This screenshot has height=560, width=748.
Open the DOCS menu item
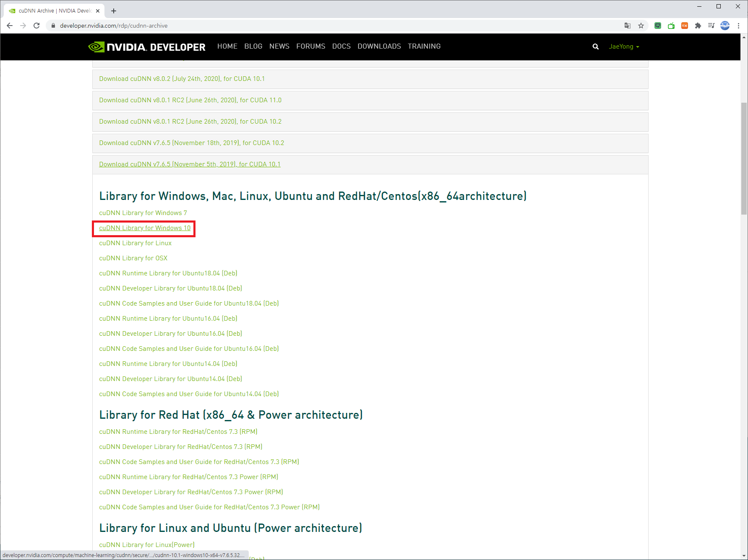[341, 46]
